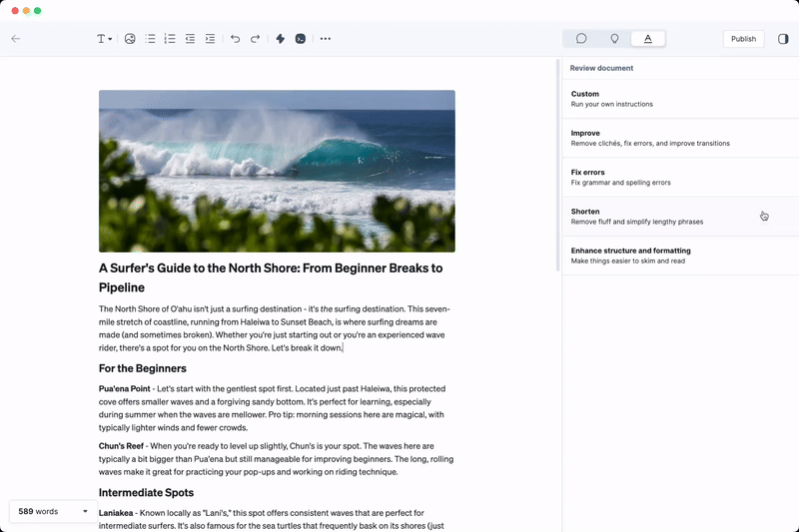Image resolution: width=799 pixels, height=532 pixels.
Task: Click the bold Chun's Reef text
Action: 121,446
